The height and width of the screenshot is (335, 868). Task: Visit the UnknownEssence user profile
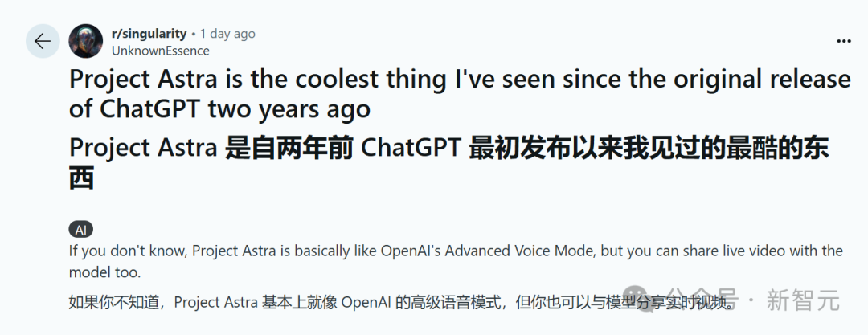point(160,51)
